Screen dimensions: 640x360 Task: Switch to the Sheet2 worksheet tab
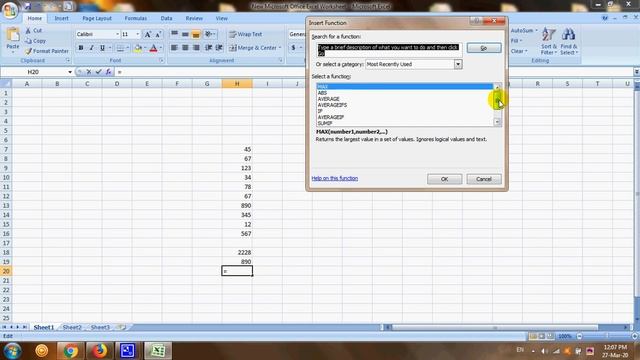pos(72,327)
